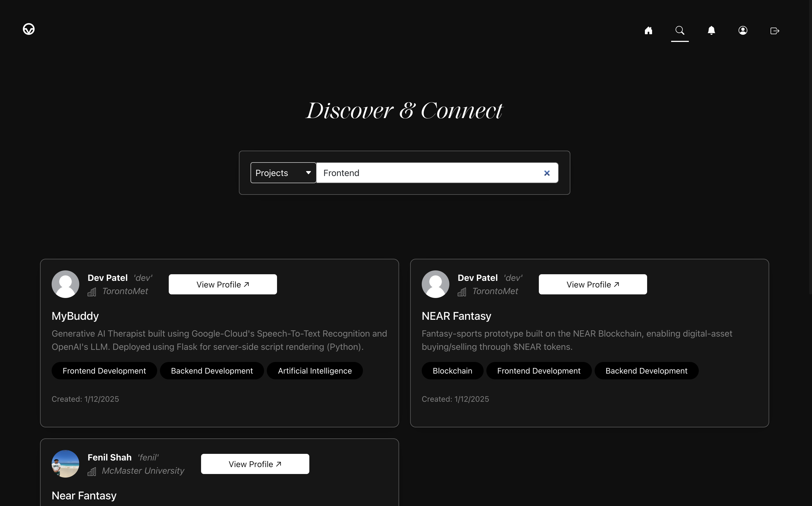Click the Backend Development tag on the NEAR Fantasy card

click(646, 371)
